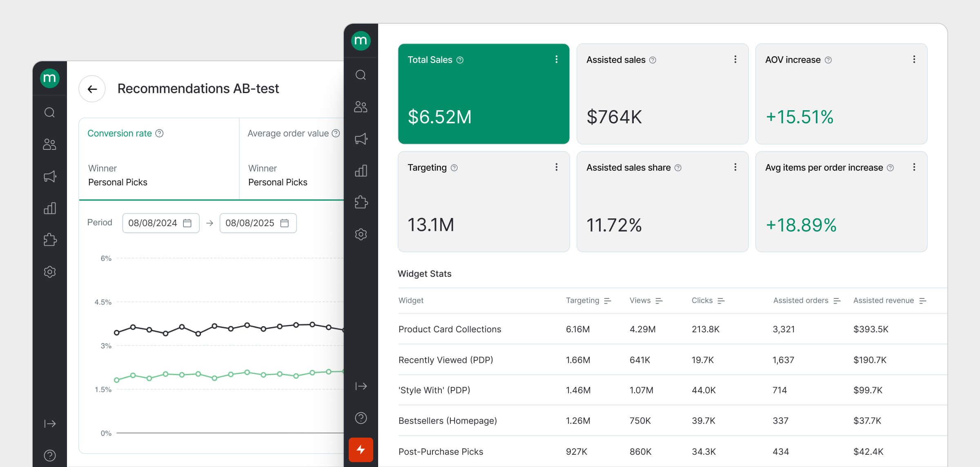Click the help question icon in right sidebar
Screen dimensions: 980x467
pyautogui.click(x=361, y=418)
